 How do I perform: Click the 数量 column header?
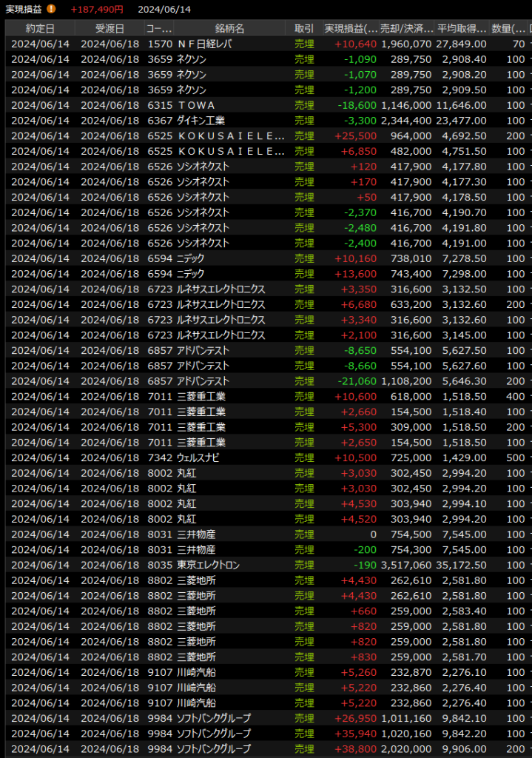tap(508, 29)
